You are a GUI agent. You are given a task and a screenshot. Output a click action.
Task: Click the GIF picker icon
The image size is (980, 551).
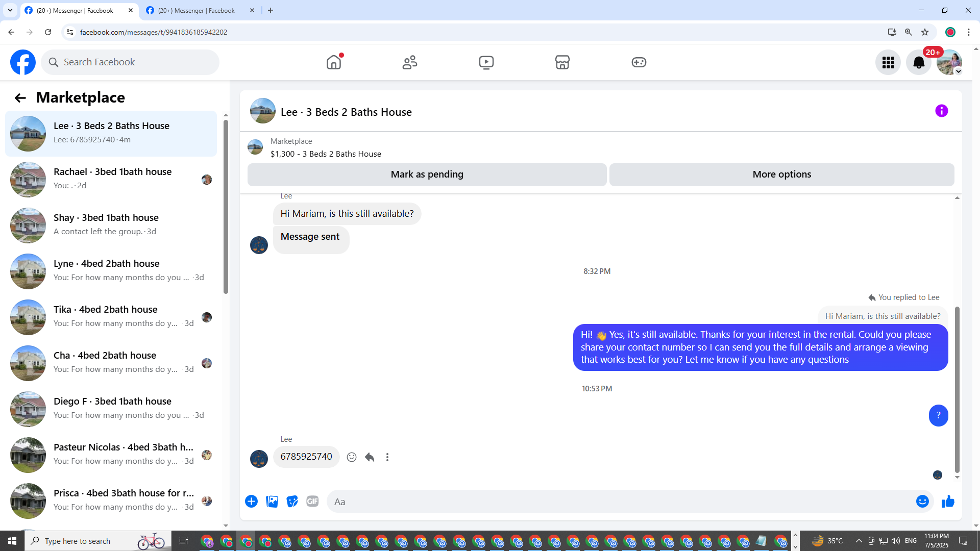coord(312,502)
